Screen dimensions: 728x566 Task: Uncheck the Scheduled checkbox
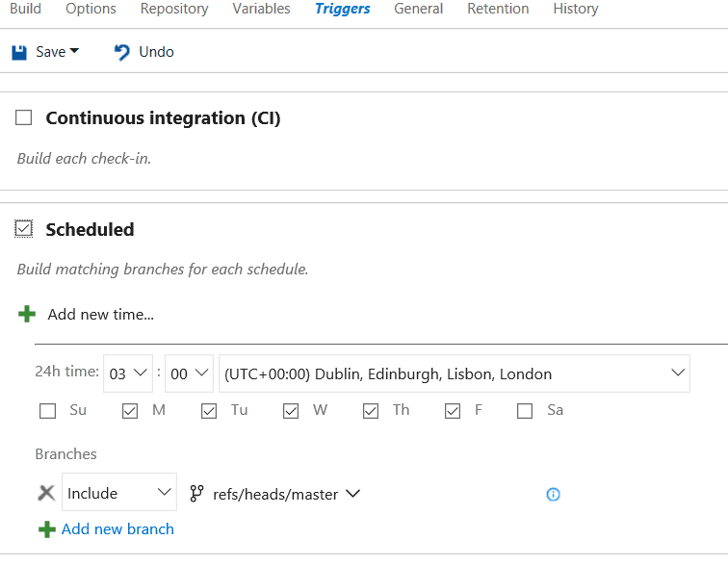[x=24, y=229]
